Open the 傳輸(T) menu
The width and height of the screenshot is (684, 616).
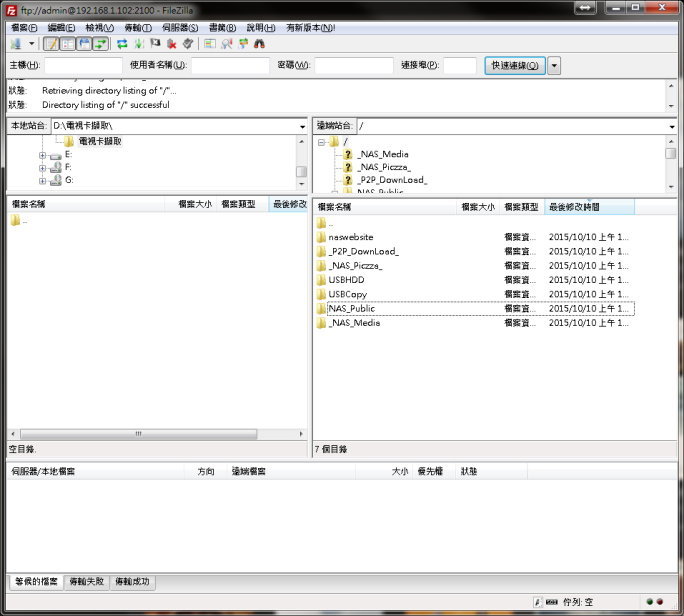[x=138, y=28]
